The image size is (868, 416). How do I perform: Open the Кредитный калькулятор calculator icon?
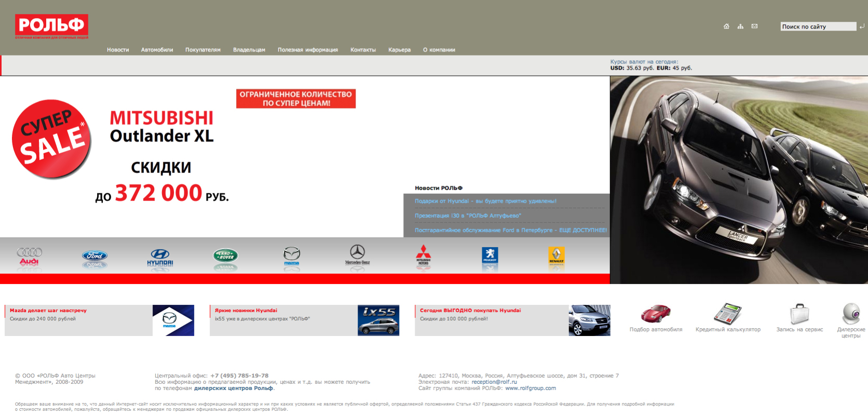click(727, 313)
